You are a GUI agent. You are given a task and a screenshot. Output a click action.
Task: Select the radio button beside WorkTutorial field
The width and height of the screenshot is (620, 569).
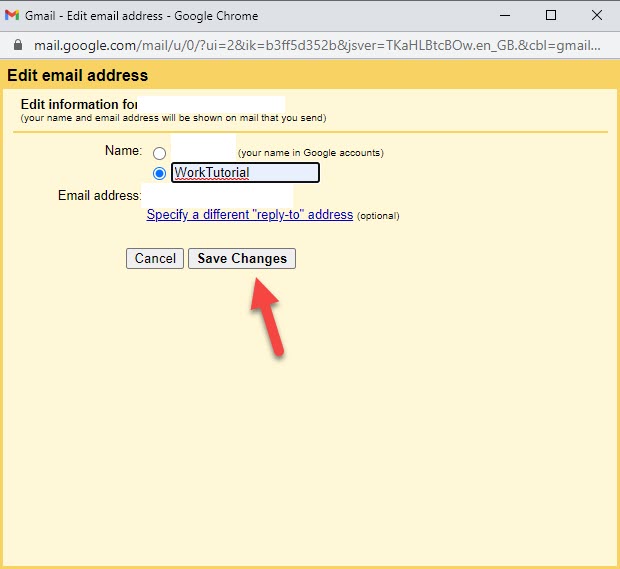pos(159,173)
